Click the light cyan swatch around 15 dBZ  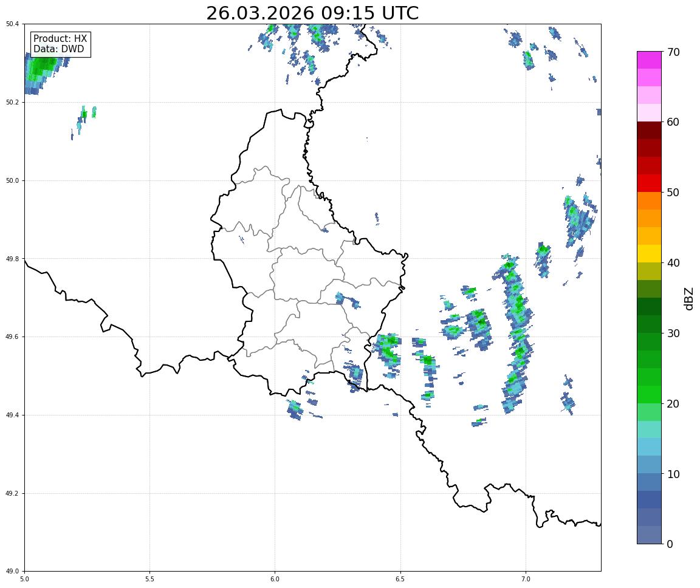(649, 430)
